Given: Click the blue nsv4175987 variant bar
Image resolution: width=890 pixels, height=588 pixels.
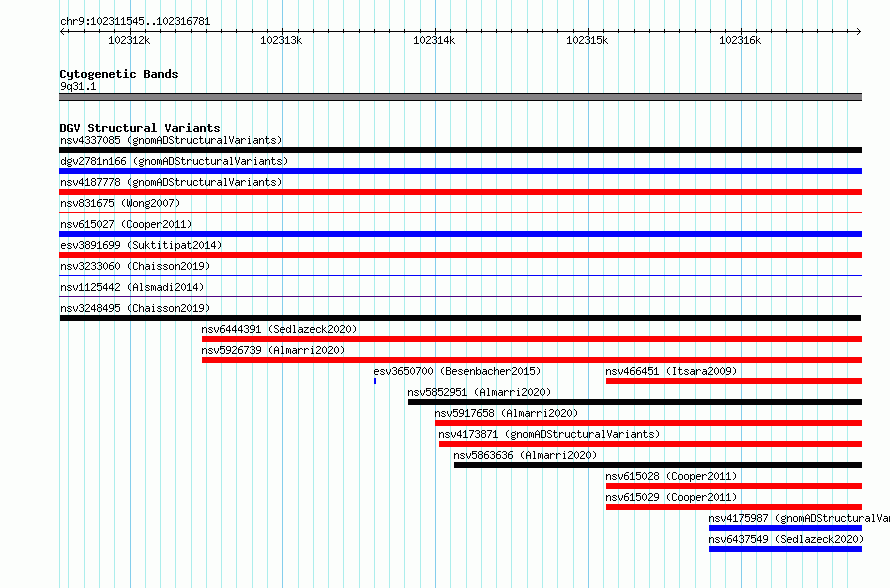Looking at the screenshot, I should tap(786, 528).
